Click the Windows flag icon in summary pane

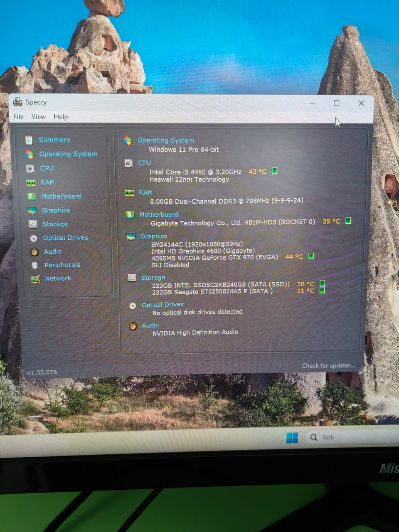coord(128,140)
